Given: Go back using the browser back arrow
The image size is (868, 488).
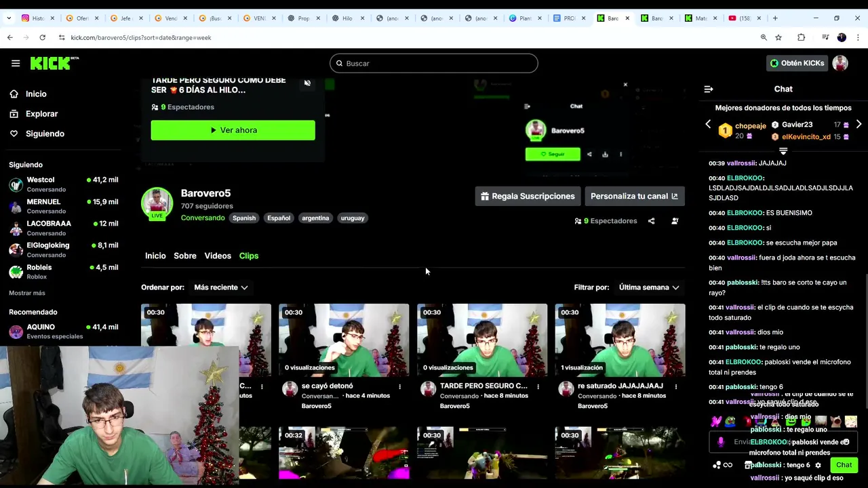Looking at the screenshot, I should coord(10,37).
